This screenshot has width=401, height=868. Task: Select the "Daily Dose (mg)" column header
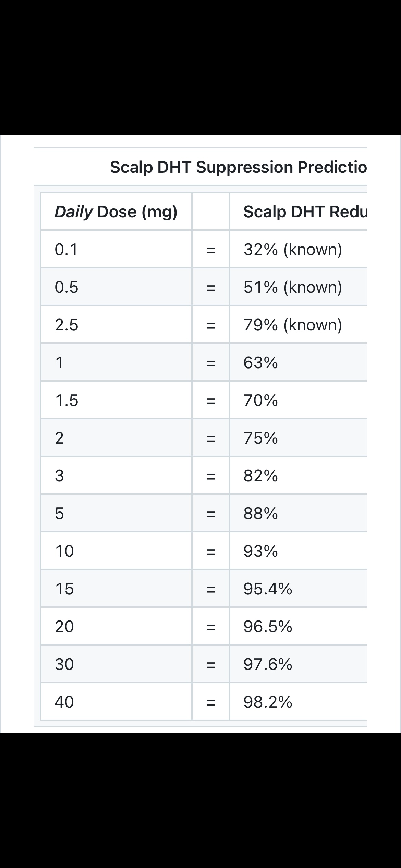pyautogui.click(x=116, y=212)
